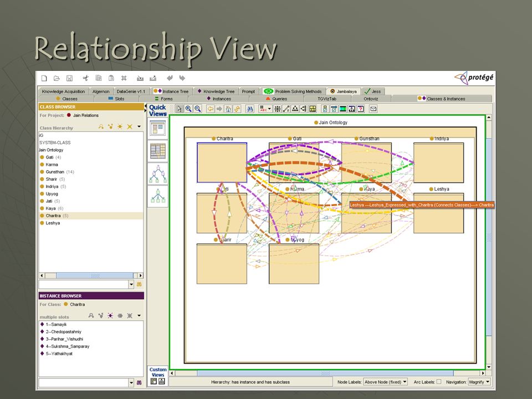Open the treemap Quick View thumbnail

click(158, 151)
